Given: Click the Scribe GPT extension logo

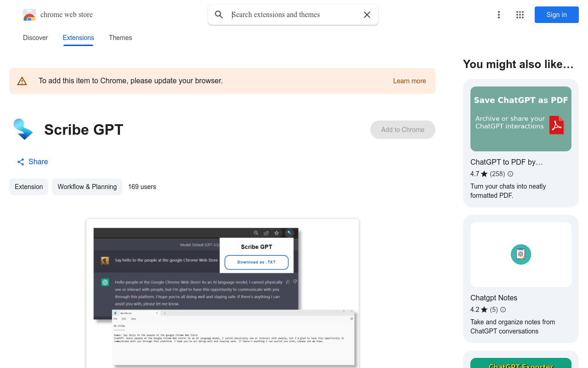Looking at the screenshot, I should click(23, 129).
